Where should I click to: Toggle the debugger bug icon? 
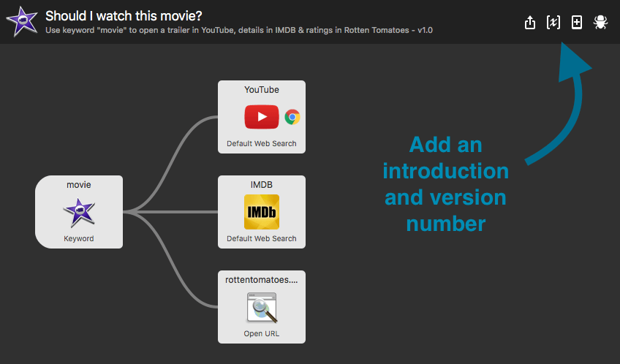[x=600, y=23]
